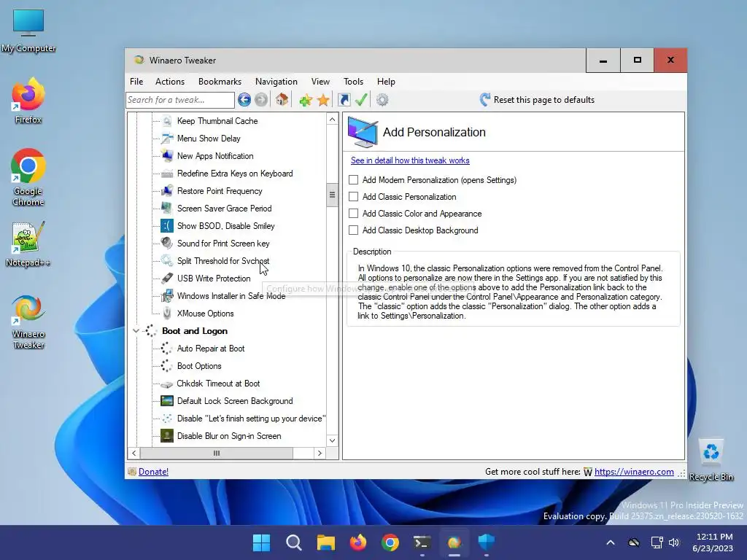This screenshot has height=560, width=747.
Task: Enable Add Modern Personalization (opens Settings)
Action: (354, 180)
